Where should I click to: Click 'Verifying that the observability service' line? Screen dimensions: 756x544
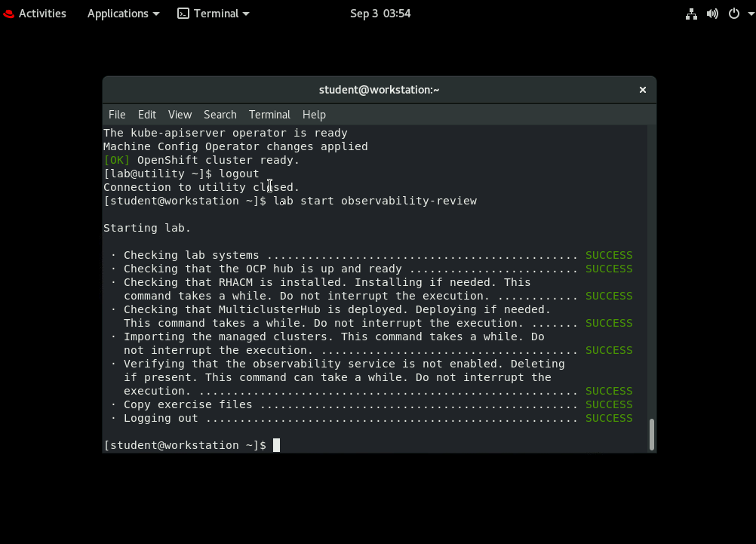[344, 377]
